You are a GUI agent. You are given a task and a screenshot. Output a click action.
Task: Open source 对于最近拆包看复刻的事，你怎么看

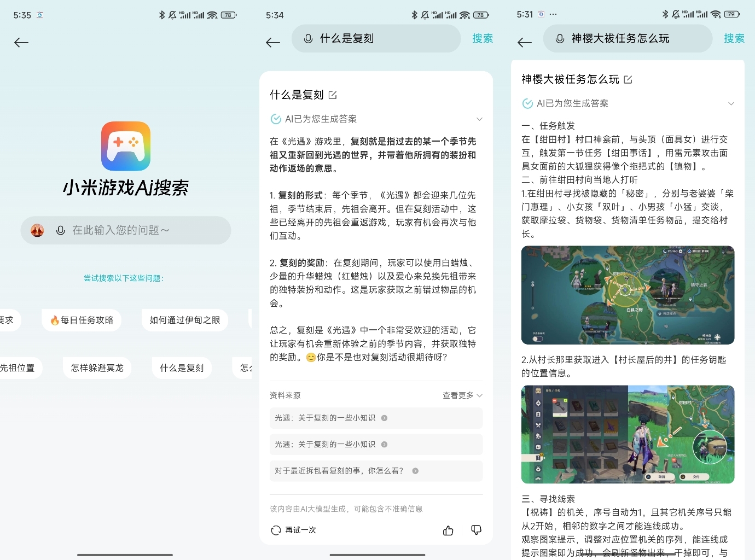pyautogui.click(x=376, y=471)
